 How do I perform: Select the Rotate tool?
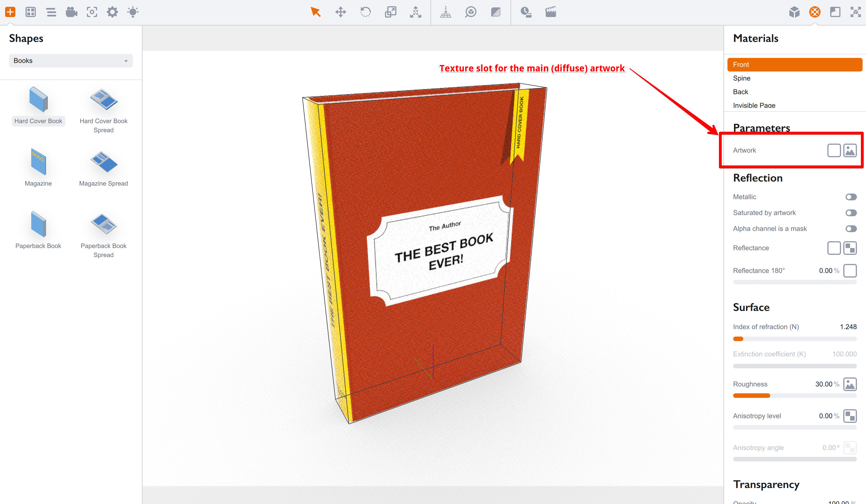pyautogui.click(x=366, y=12)
